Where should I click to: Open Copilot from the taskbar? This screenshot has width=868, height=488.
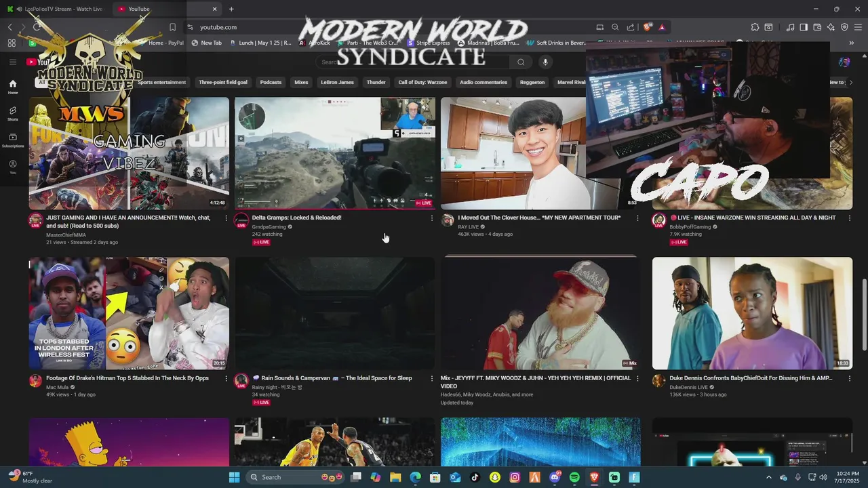pos(376,477)
